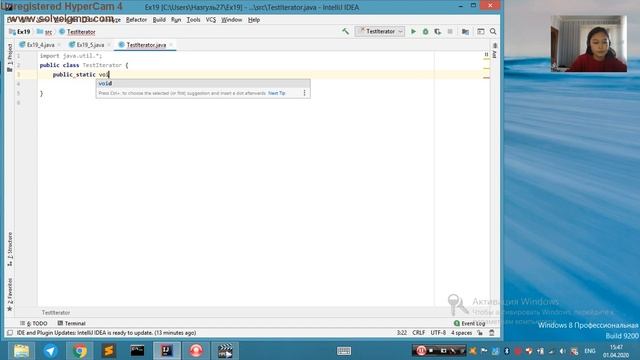Open Telegram from the taskbar

tap(51, 351)
